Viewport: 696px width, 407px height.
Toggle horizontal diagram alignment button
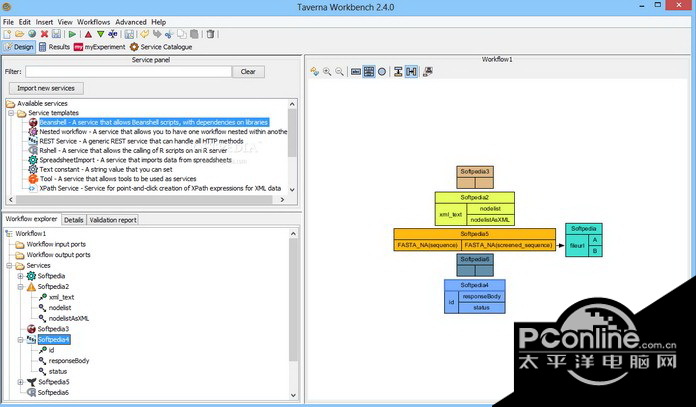412,72
